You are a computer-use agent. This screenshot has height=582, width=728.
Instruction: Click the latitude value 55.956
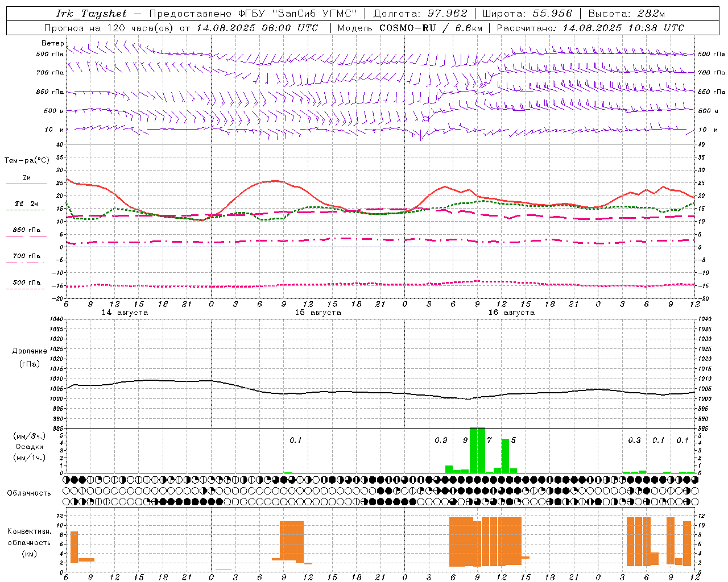coord(552,14)
